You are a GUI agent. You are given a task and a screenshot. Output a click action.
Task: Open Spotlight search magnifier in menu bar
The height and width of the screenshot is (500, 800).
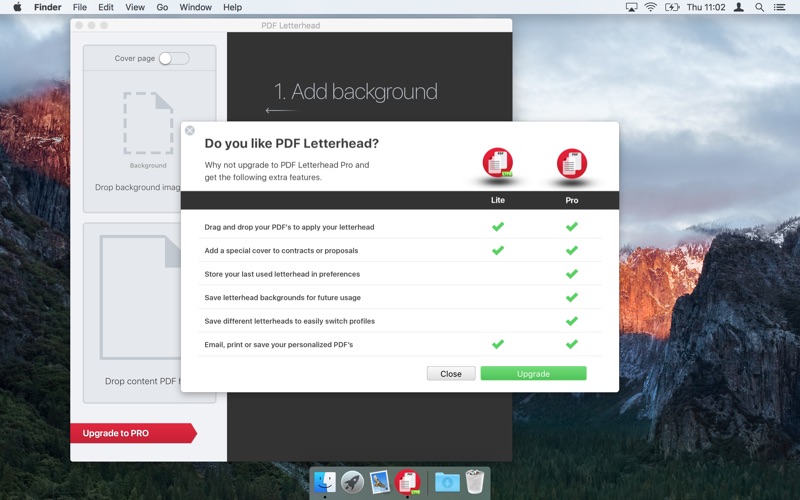pos(759,7)
